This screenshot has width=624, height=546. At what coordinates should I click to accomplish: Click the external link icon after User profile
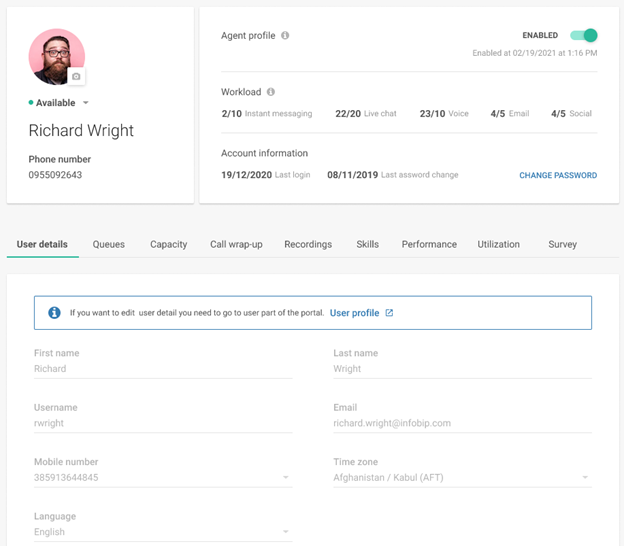(389, 313)
